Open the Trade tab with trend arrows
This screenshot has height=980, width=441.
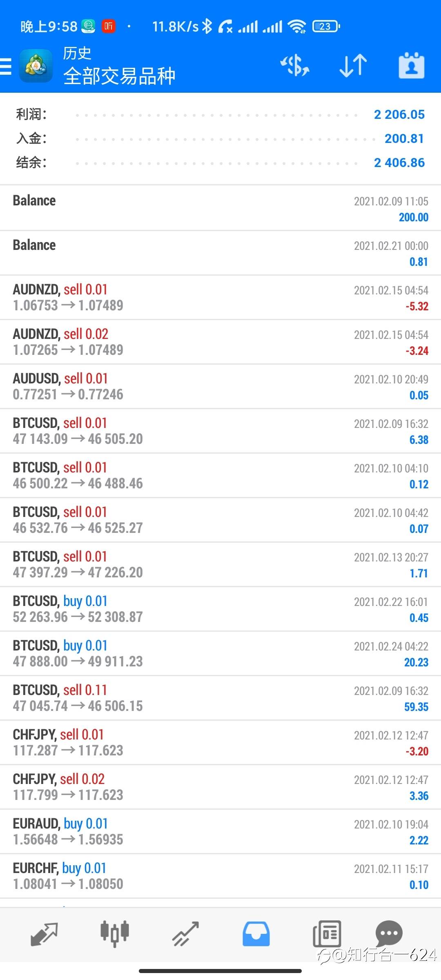[x=185, y=934]
